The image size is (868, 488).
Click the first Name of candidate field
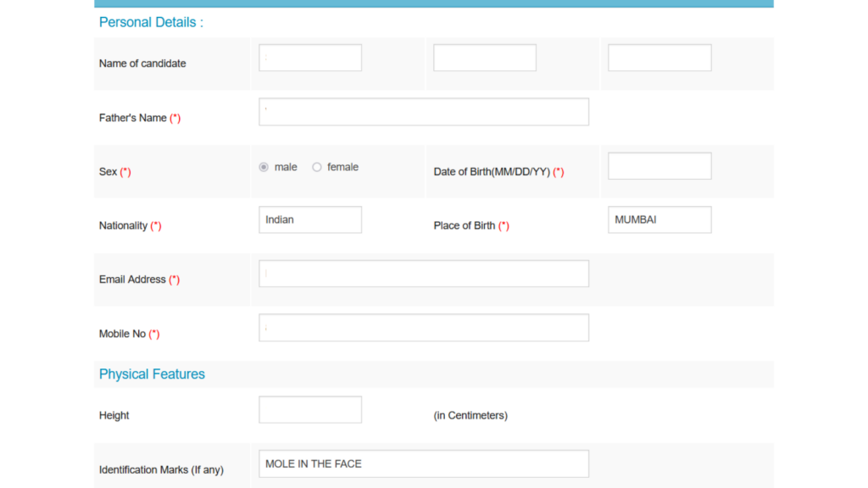(310, 58)
